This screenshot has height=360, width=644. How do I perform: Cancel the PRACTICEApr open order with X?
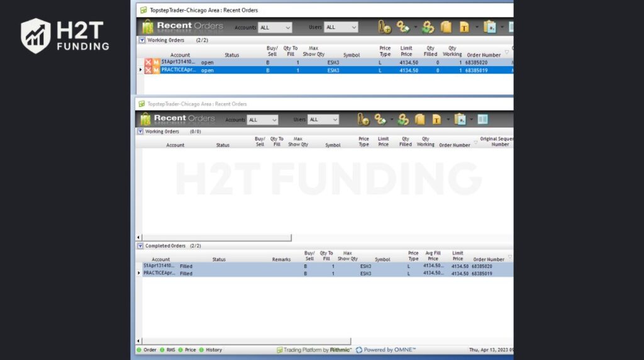[x=148, y=70]
